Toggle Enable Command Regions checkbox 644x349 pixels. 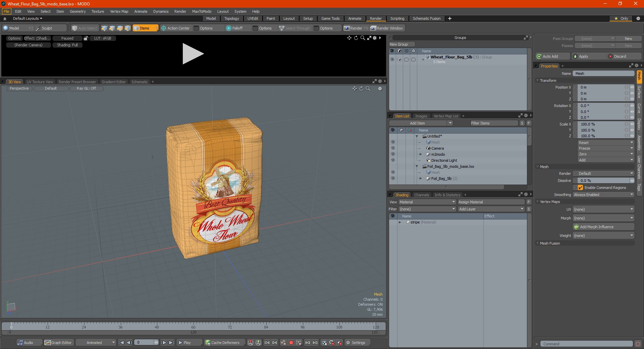(581, 188)
